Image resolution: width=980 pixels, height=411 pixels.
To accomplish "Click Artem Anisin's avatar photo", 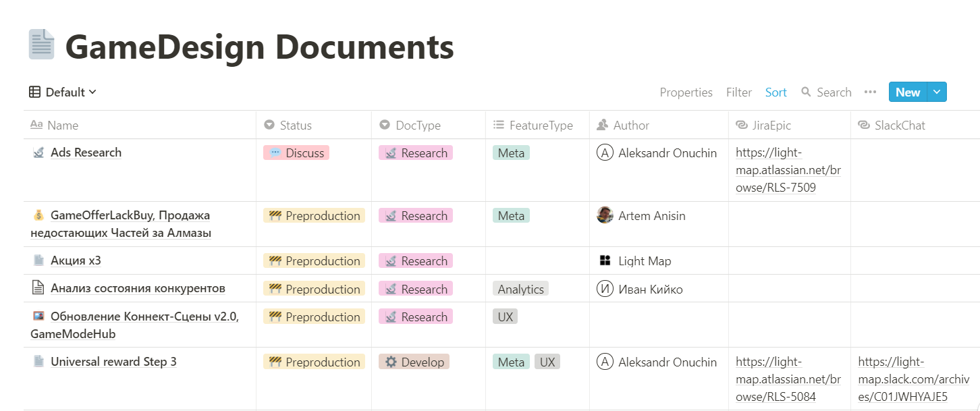I will (605, 215).
